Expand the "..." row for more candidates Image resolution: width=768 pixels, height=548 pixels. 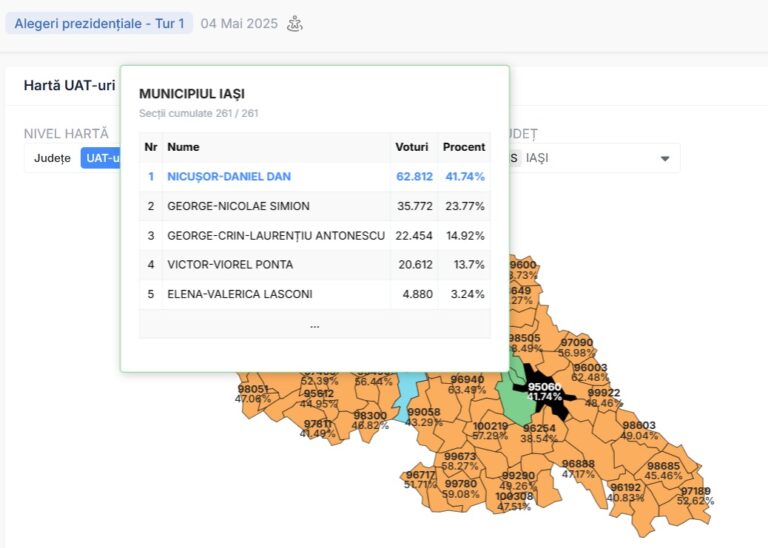(314, 324)
